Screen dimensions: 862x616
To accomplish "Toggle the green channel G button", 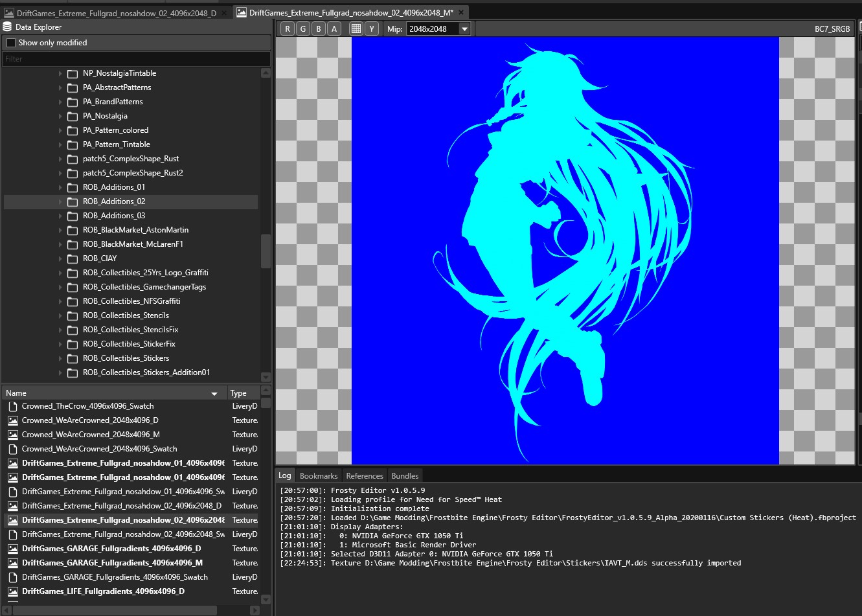I will (302, 29).
